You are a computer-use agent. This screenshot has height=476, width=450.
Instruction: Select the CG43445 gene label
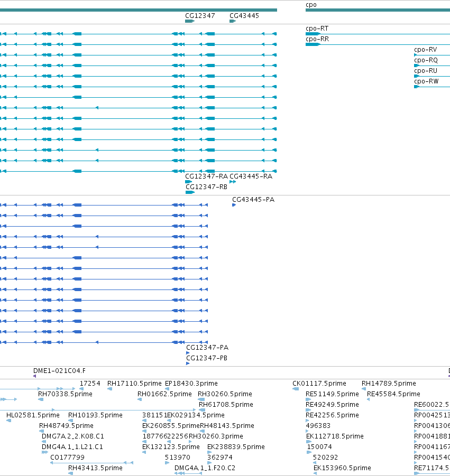pos(244,16)
